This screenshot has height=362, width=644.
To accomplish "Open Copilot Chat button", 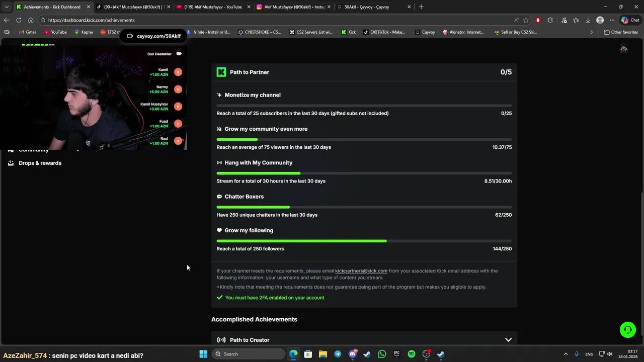I will click(630, 20).
